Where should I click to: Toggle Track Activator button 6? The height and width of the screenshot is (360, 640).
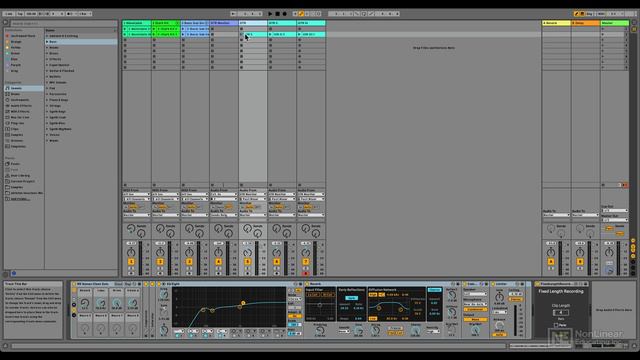click(276, 262)
